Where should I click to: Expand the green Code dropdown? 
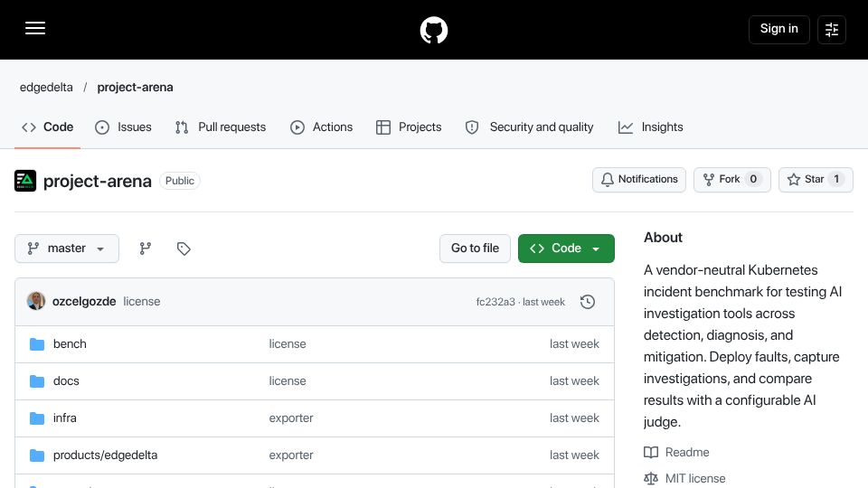[x=566, y=249]
